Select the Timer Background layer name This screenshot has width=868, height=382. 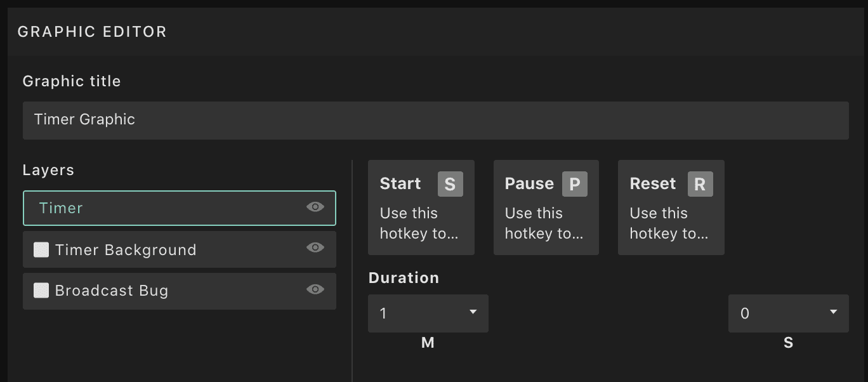126,250
